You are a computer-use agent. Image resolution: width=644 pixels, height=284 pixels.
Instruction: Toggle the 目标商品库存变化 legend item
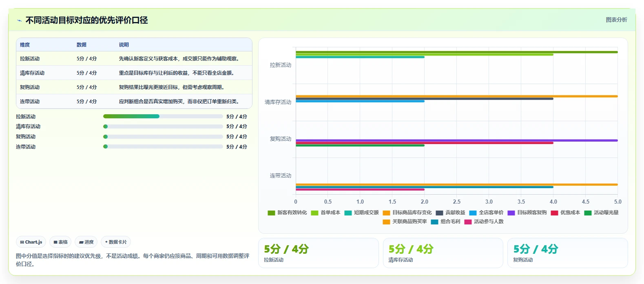click(407, 213)
